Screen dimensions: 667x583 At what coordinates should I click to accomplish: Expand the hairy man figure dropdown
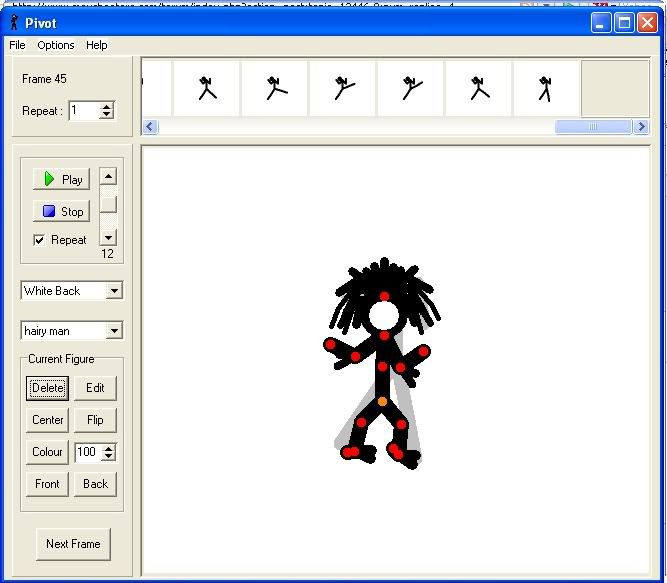pos(114,331)
